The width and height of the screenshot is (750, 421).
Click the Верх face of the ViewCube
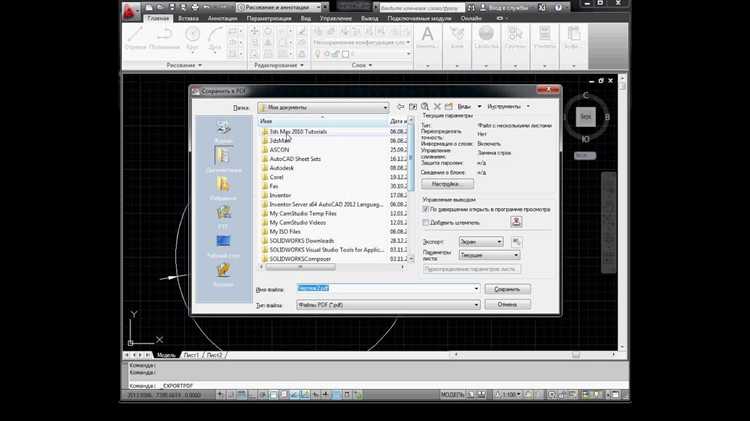coord(585,117)
